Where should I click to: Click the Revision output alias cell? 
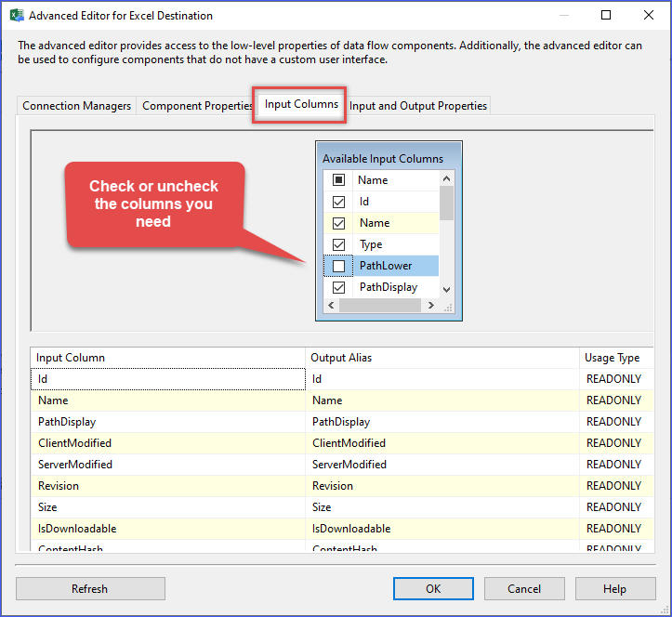441,486
